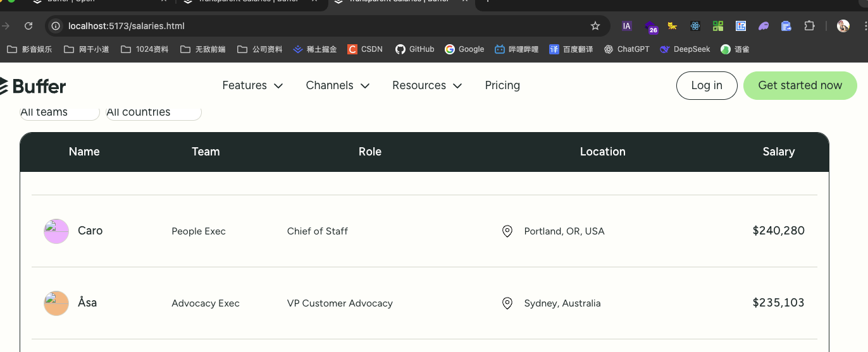868x352 pixels.
Task: Go to the Pricing page
Action: (x=502, y=85)
